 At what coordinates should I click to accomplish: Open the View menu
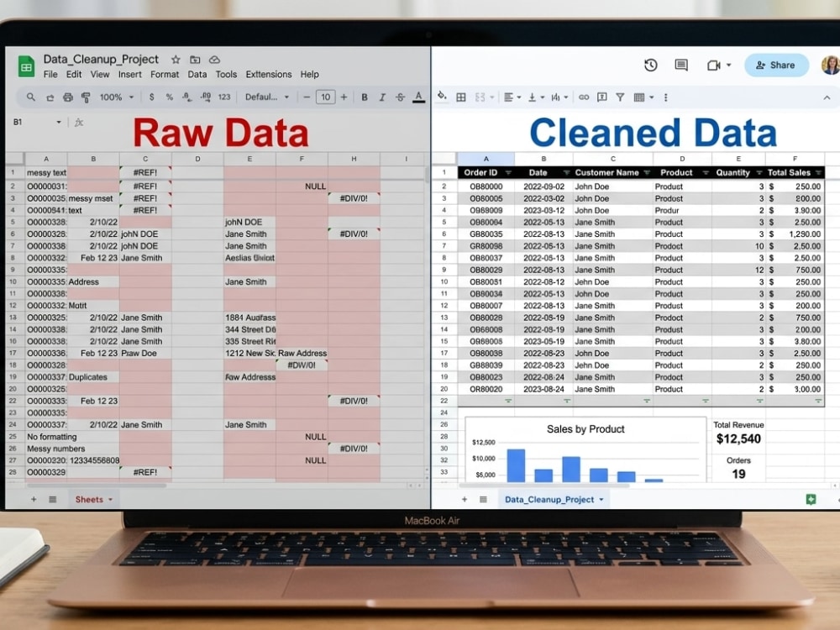tap(100, 75)
